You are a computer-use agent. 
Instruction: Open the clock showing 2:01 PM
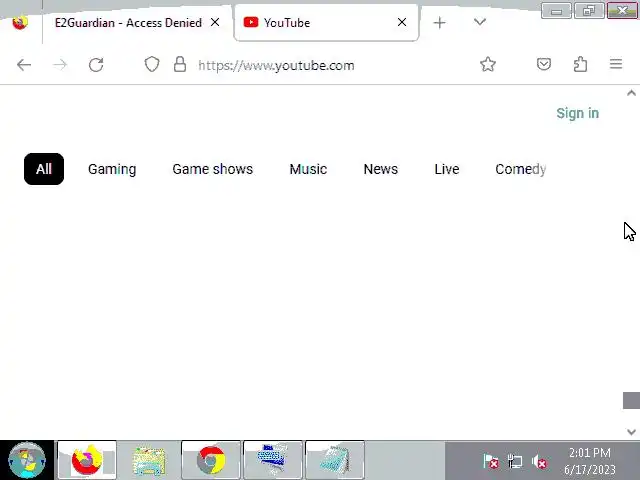point(590,461)
